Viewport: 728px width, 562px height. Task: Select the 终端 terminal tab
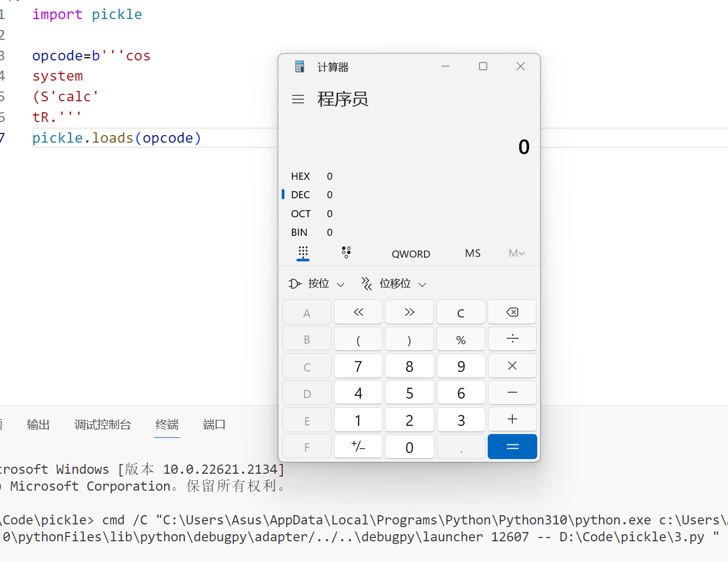167,424
